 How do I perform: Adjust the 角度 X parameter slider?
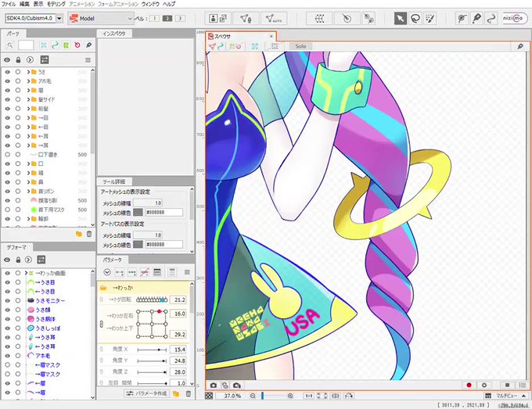[152, 350]
